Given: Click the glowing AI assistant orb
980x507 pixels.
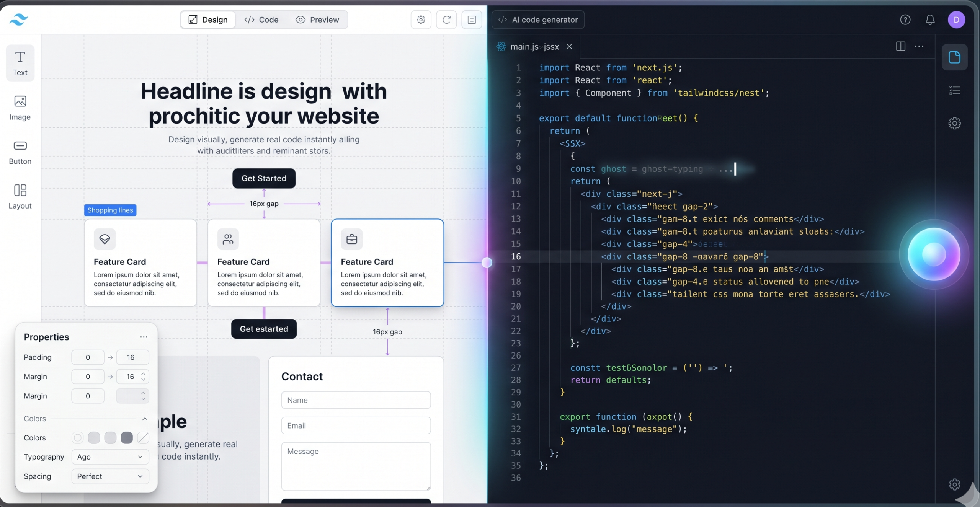Looking at the screenshot, I should tap(934, 254).
